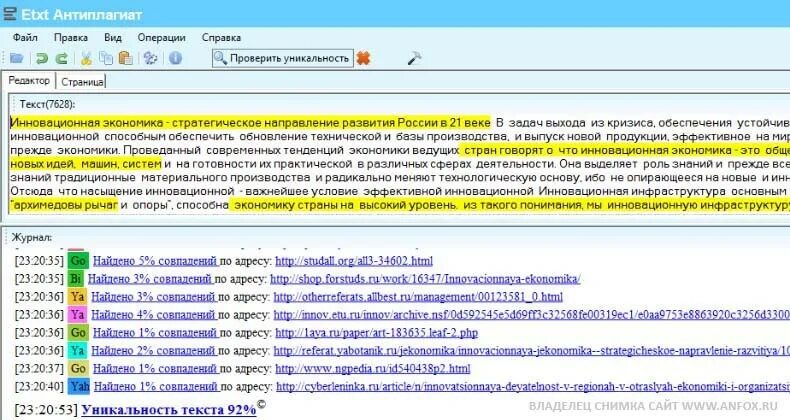Open the Операции menu
Image resolution: width=790 pixels, height=420 pixels.
click(x=161, y=38)
